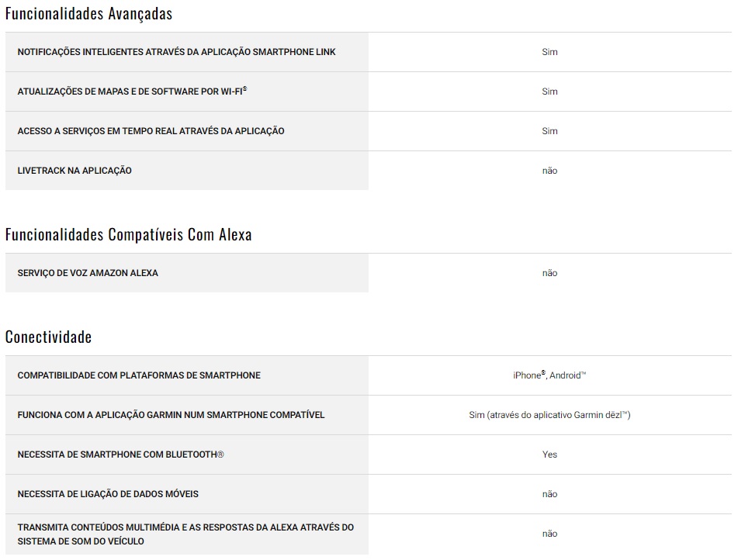
Task: Open the footnote marker after WI-FI
Action: click(x=245, y=89)
